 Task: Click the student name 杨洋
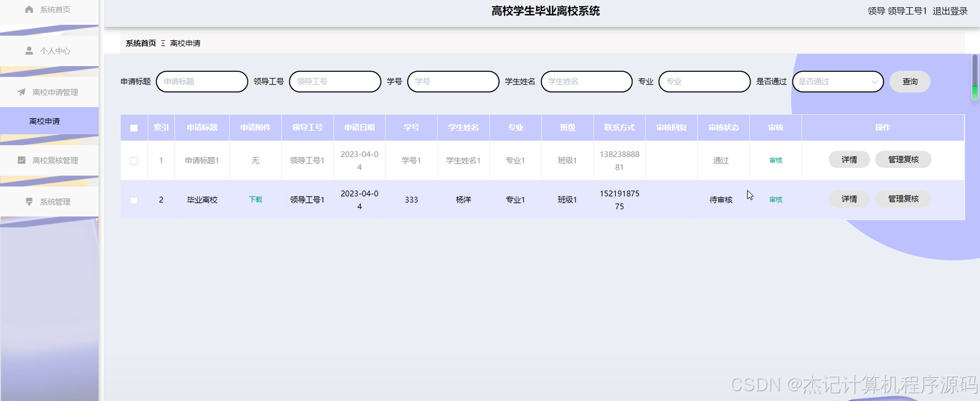coord(463,200)
